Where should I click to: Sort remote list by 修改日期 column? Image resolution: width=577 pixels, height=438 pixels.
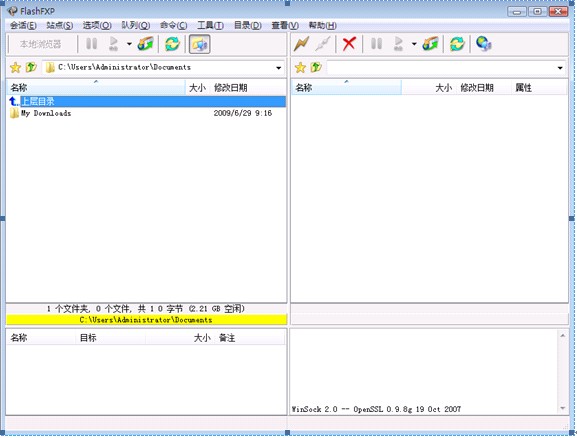click(x=483, y=88)
